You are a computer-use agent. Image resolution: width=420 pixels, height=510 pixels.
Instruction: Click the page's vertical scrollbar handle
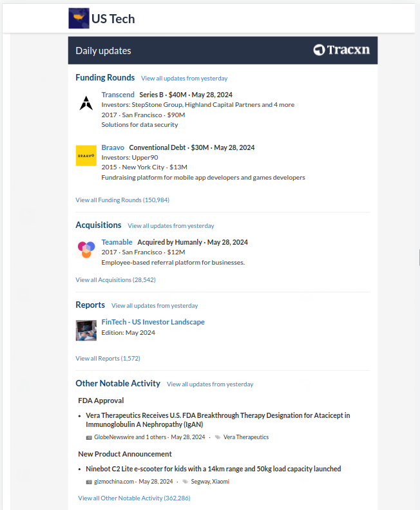click(419, 258)
